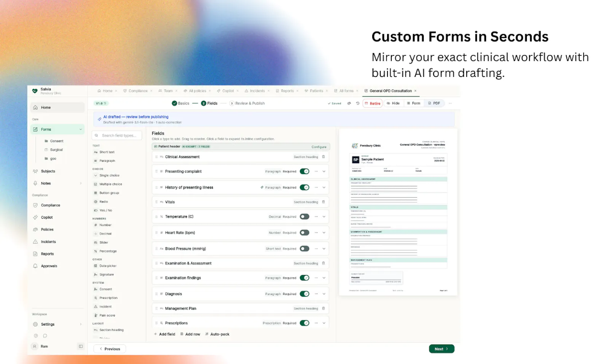Viewport: 609px width, 364px height.
Task: Click the Salvia heart logo icon
Action: (35, 91)
